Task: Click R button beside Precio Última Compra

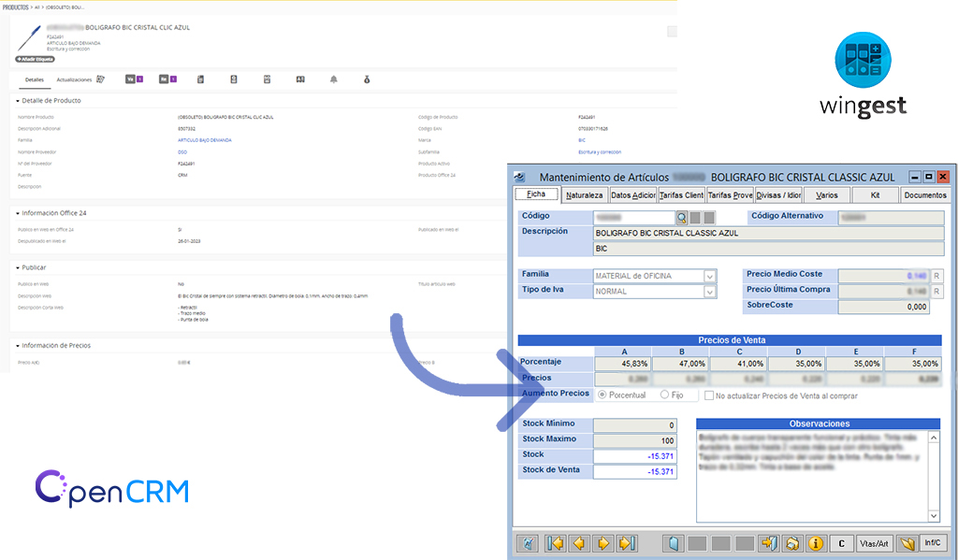Action: (936, 292)
